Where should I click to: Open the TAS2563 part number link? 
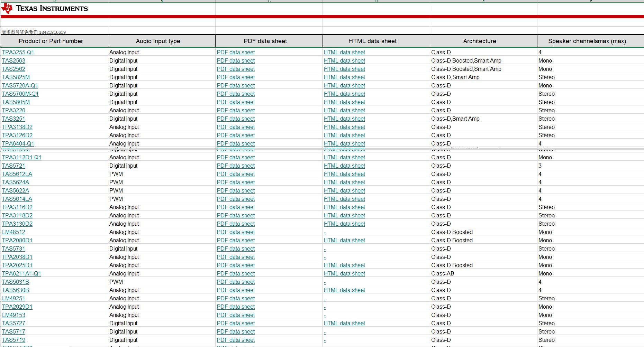tap(13, 61)
